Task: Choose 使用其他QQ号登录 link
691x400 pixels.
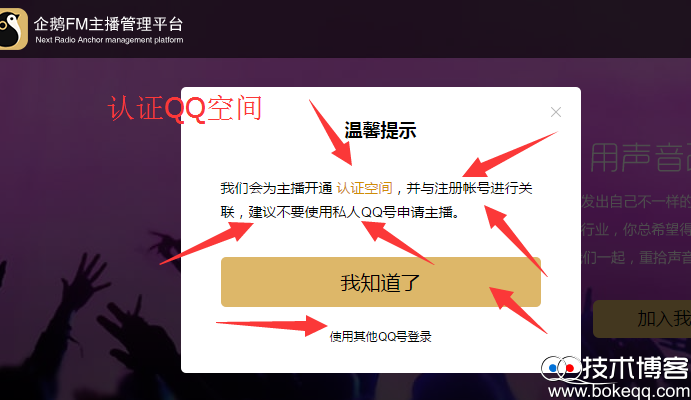Action: pos(380,337)
